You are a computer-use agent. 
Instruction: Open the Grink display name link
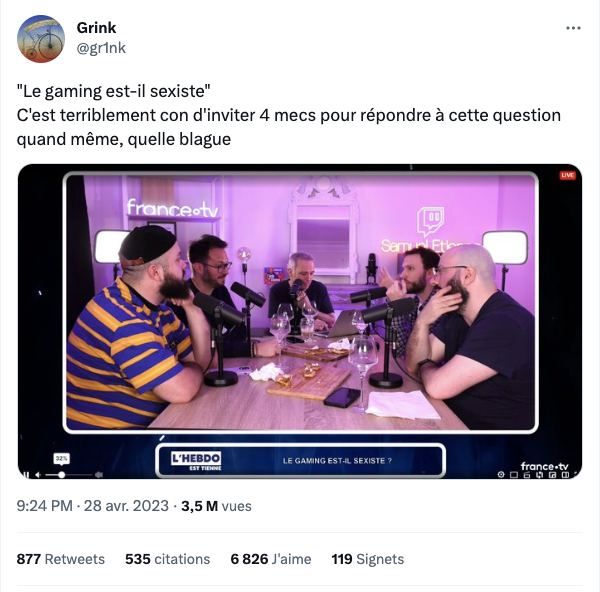96,28
